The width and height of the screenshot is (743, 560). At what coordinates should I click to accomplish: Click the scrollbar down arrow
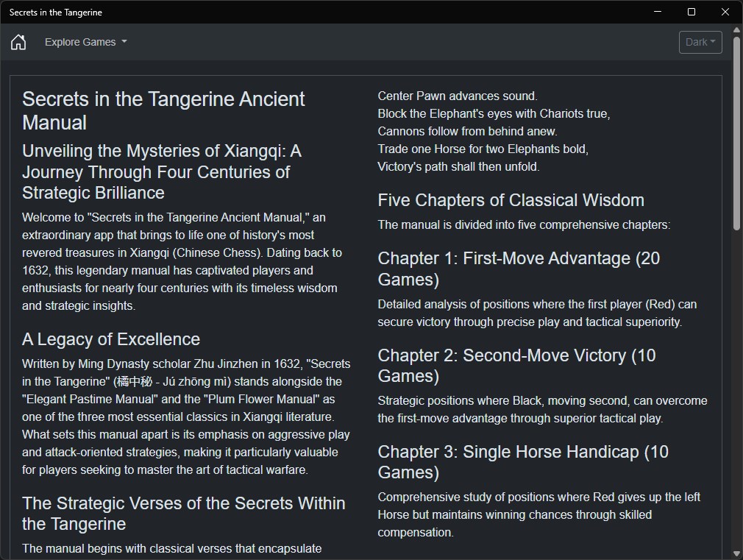point(736,553)
